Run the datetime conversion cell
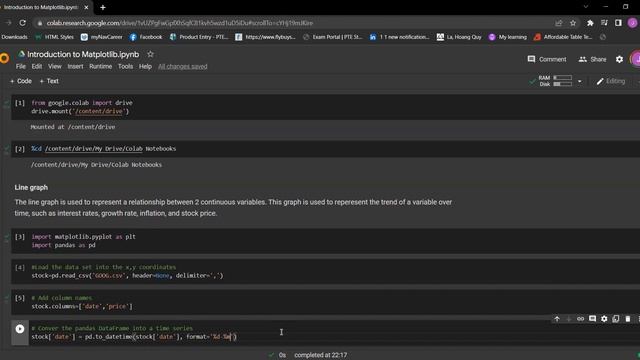 tap(20, 329)
